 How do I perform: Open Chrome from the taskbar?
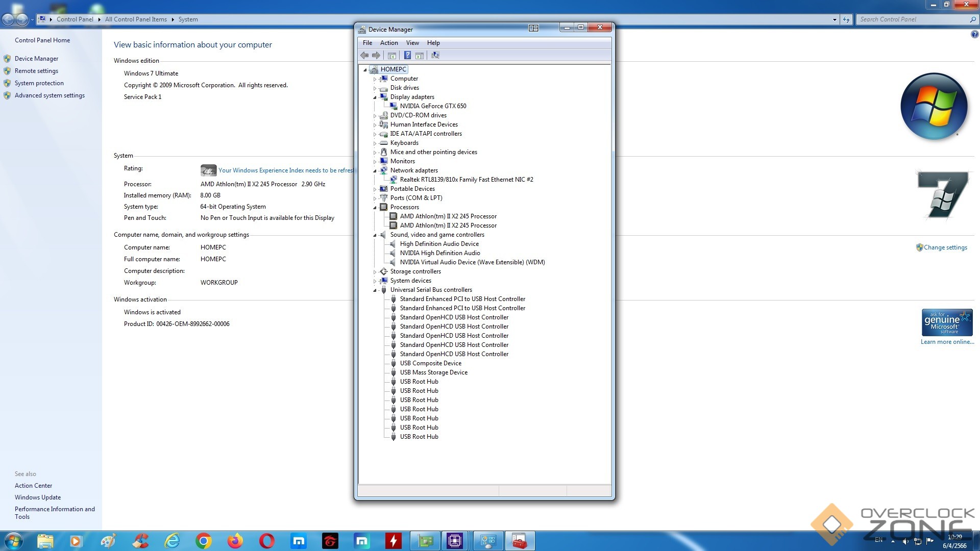tap(203, 541)
